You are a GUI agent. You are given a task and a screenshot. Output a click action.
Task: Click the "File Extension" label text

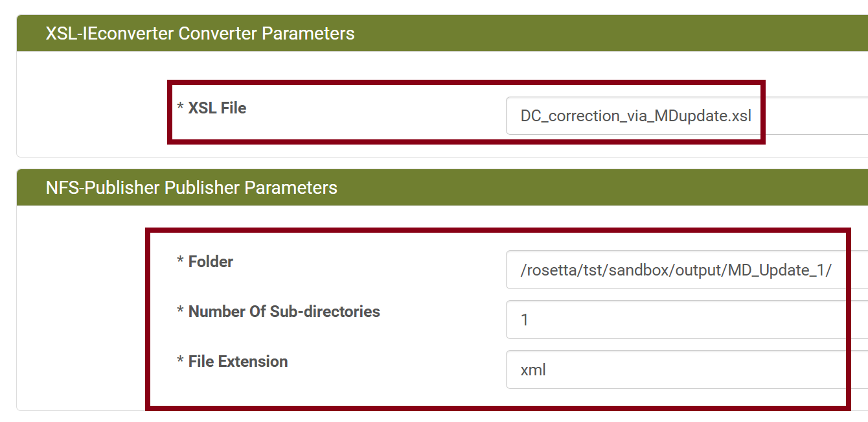(x=238, y=362)
